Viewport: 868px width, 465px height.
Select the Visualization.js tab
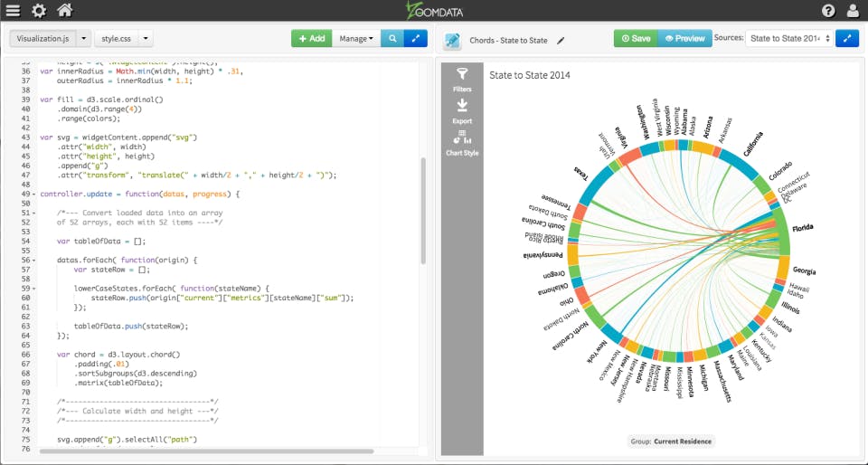coord(42,39)
